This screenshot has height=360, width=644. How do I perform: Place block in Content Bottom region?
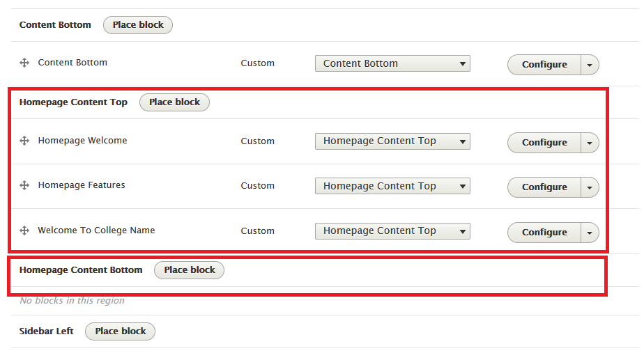click(x=138, y=25)
